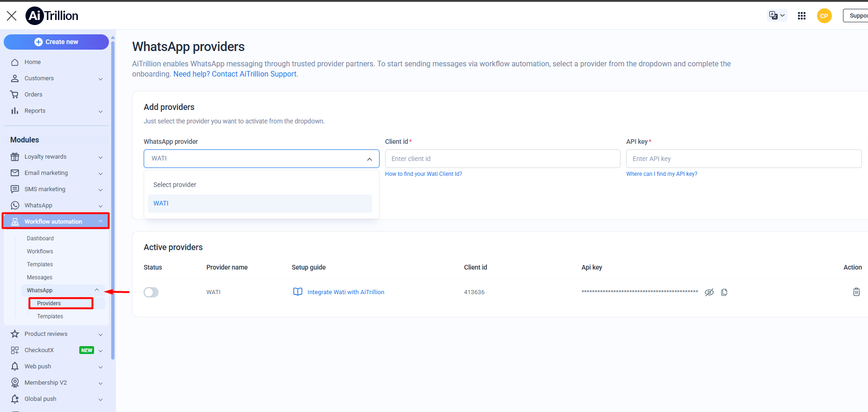Click the setup guide book icon
The image size is (868, 412).
pyautogui.click(x=298, y=292)
